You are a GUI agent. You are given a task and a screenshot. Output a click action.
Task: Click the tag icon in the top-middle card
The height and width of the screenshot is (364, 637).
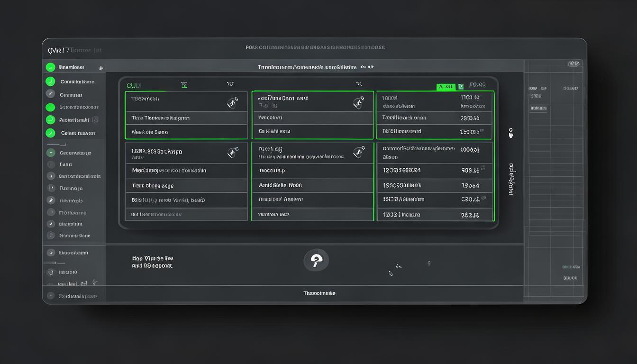[x=359, y=102]
